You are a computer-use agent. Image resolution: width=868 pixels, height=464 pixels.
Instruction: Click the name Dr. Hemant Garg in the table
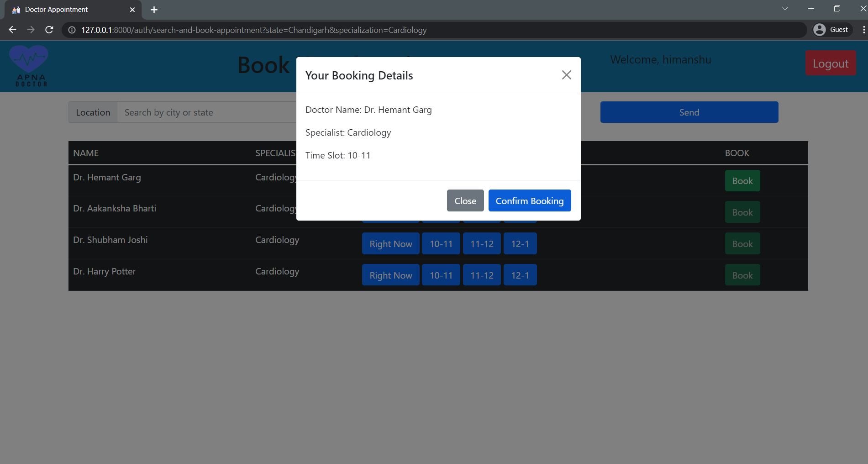(107, 177)
